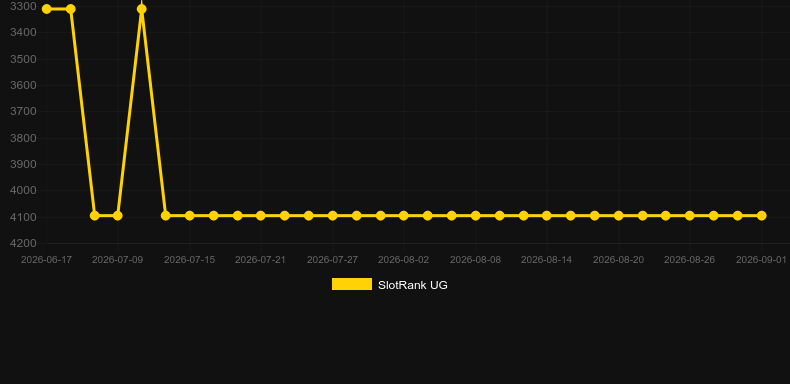Screen dimensions: 790x384
Task: Select the data point above 2026-07-09
Action: 117,216
